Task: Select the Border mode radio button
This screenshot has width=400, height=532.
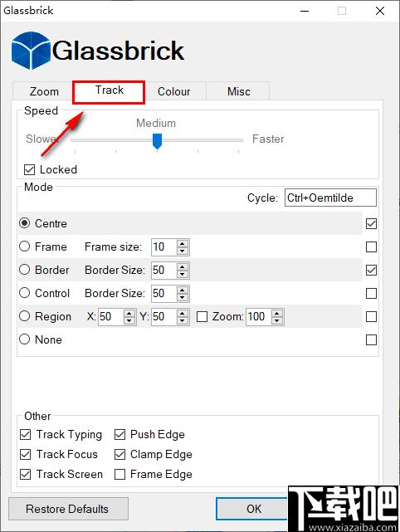Action: pos(24,270)
